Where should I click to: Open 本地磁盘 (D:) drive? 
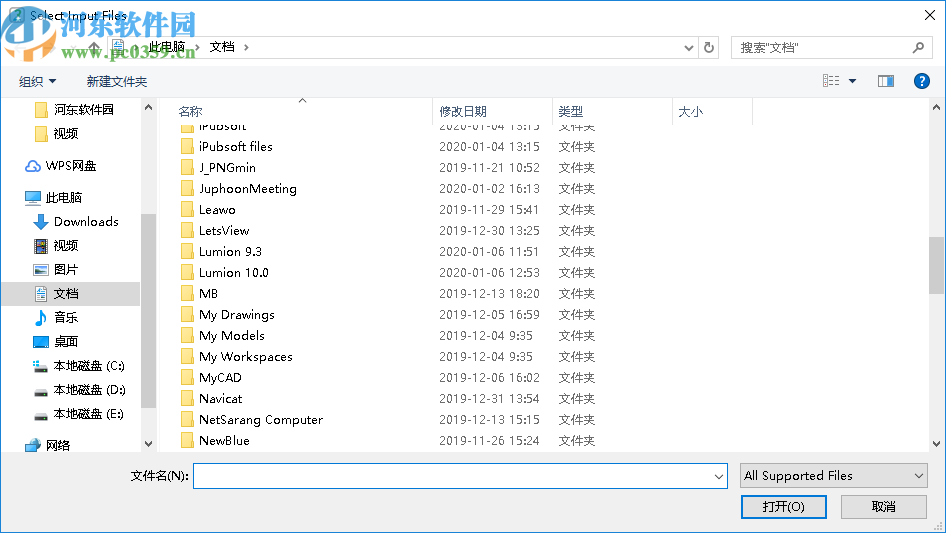pyautogui.click(x=78, y=390)
